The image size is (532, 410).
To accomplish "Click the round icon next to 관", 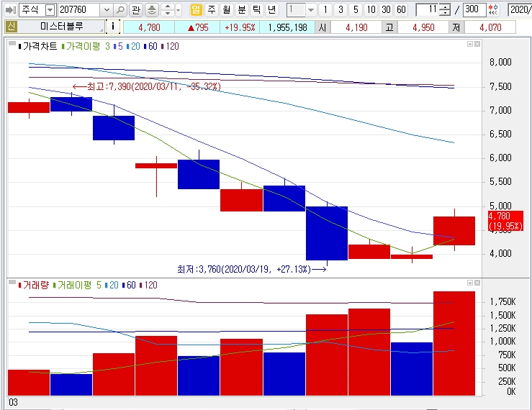I will click(x=152, y=10).
